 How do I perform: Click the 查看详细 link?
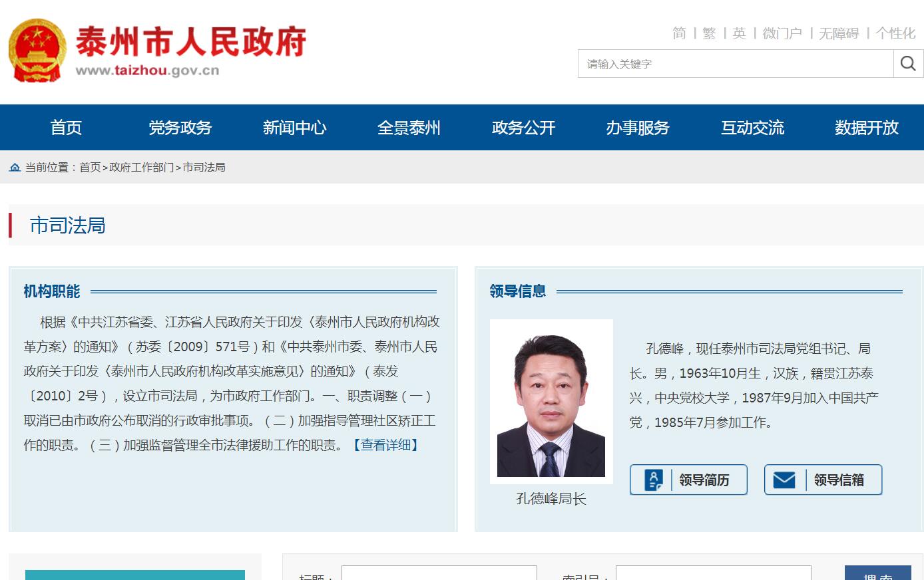pyautogui.click(x=386, y=445)
